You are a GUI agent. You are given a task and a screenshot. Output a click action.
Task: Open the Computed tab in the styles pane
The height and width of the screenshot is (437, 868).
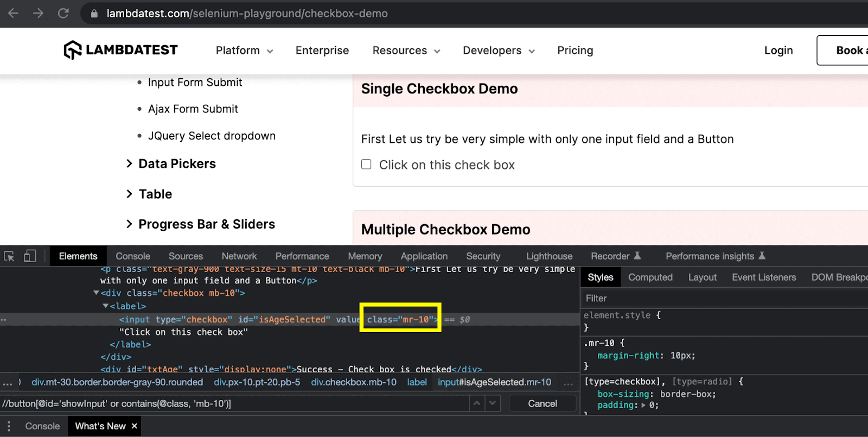pos(650,277)
